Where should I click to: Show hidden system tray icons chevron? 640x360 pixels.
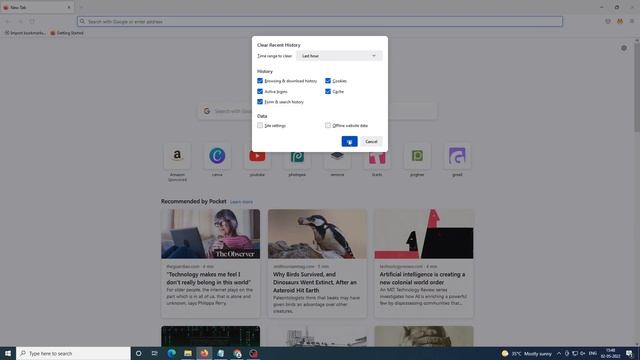click(559, 353)
